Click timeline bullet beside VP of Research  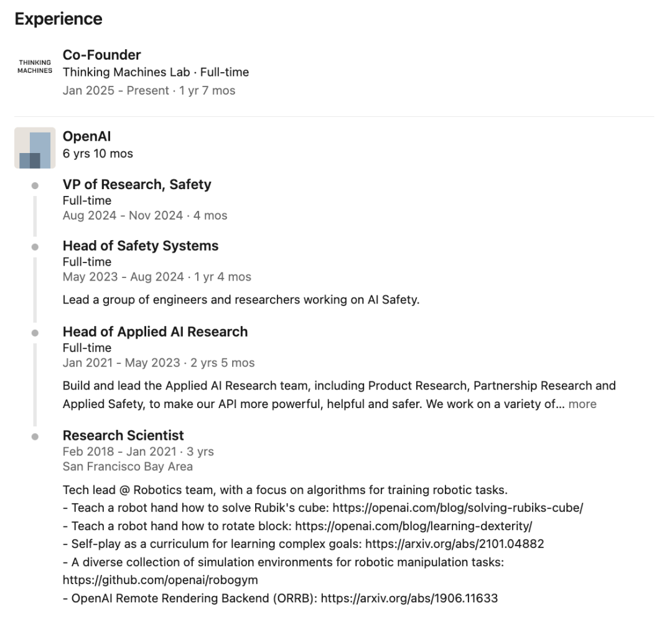[x=35, y=185]
